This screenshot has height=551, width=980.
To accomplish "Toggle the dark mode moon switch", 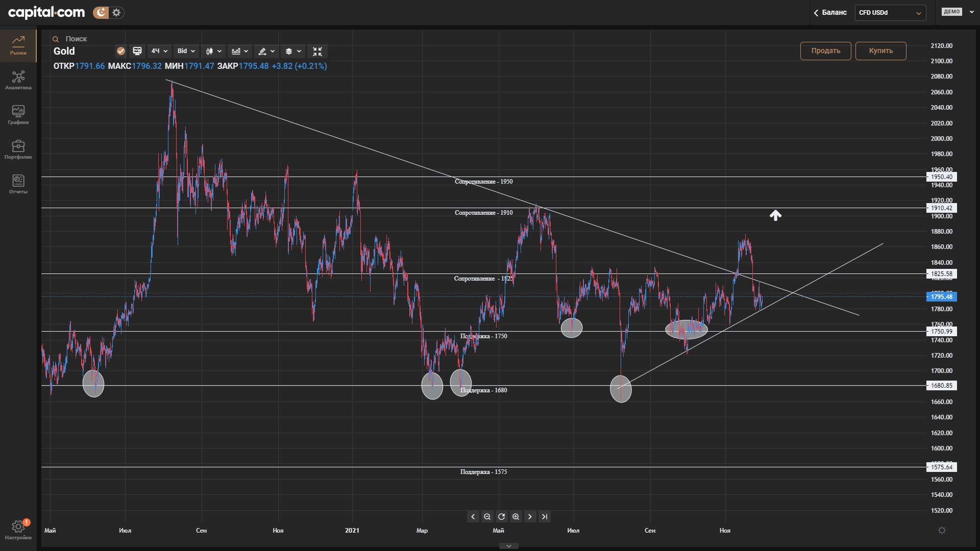I will coord(101,12).
